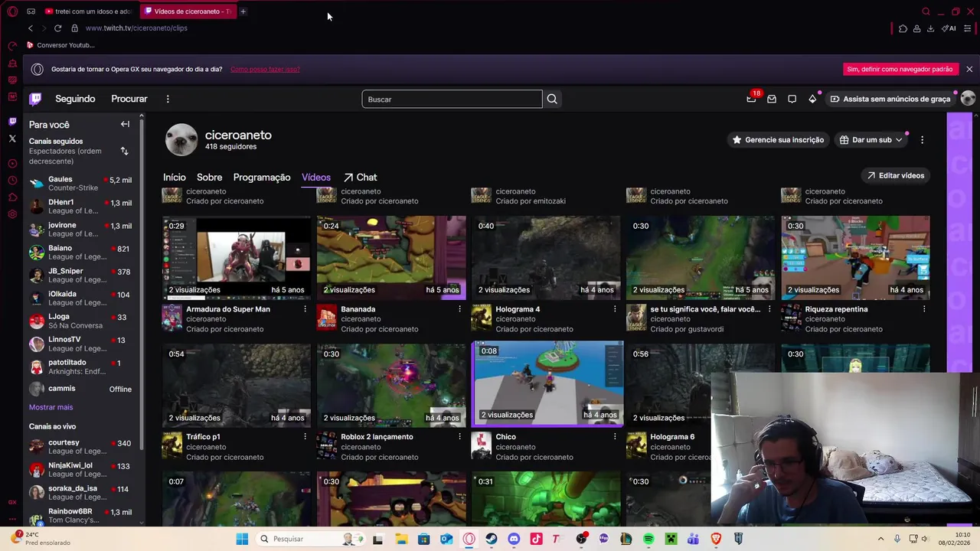Switch to the Início tab
This screenshot has height=551, width=980.
tap(174, 177)
